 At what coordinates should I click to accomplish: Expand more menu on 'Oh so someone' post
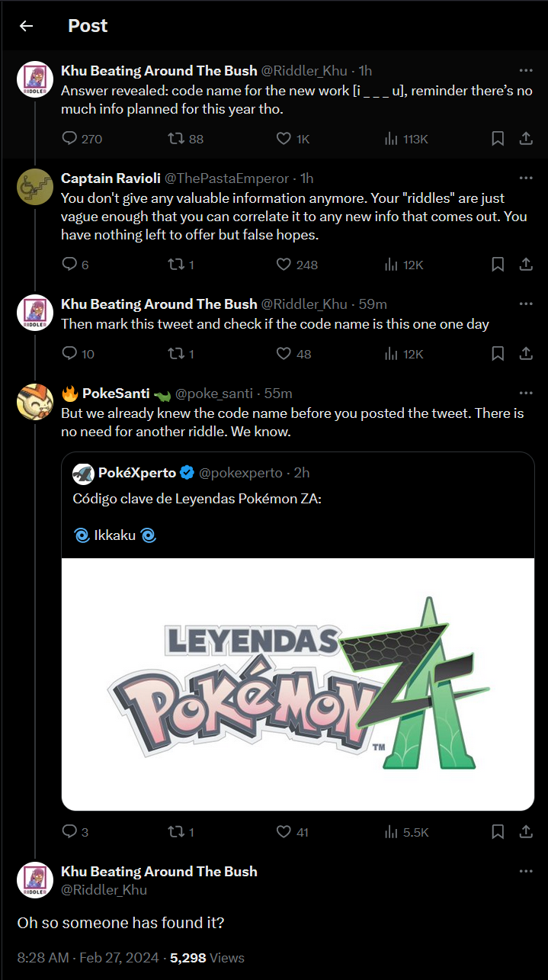(x=526, y=871)
